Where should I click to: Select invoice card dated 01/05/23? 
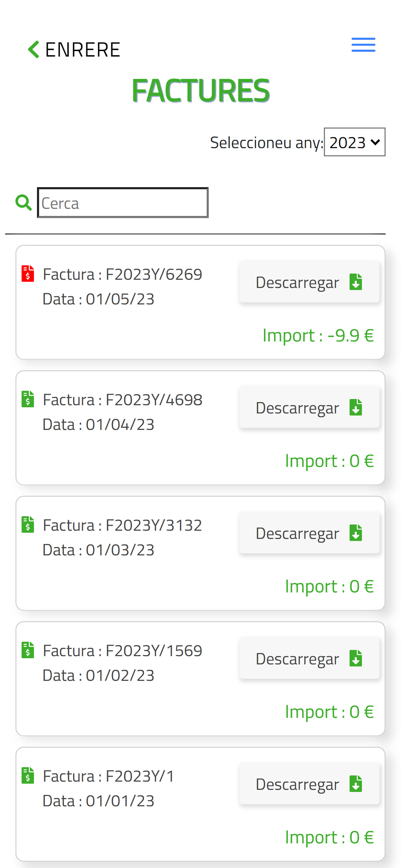coord(200,302)
